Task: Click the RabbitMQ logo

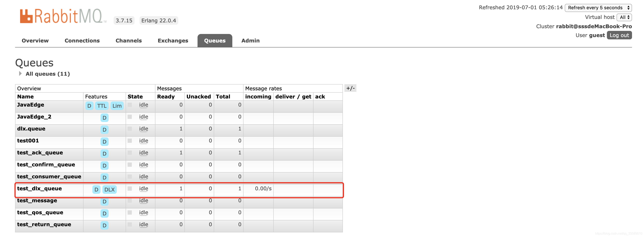Action: pos(61,16)
